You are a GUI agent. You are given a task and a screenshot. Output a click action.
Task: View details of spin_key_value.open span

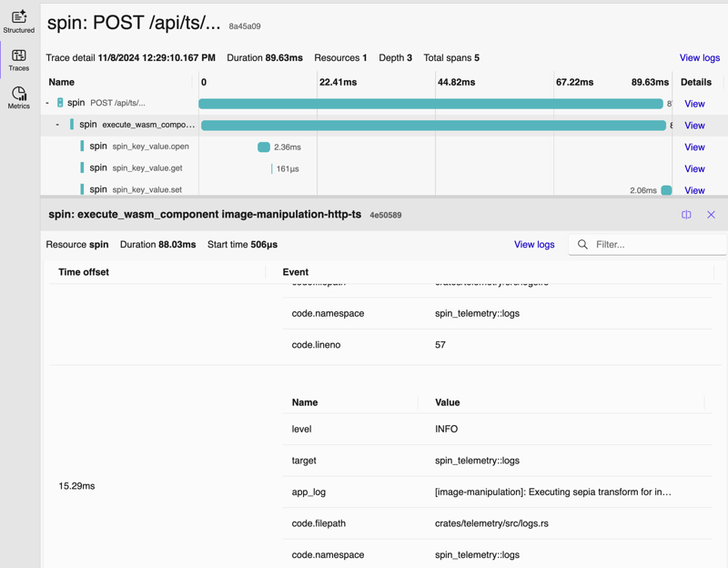coord(694,147)
